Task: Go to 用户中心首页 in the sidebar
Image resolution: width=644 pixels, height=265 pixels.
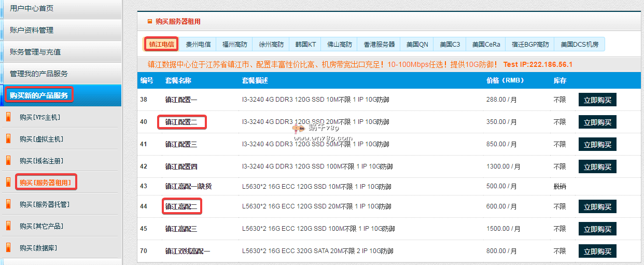Action: click(x=31, y=8)
